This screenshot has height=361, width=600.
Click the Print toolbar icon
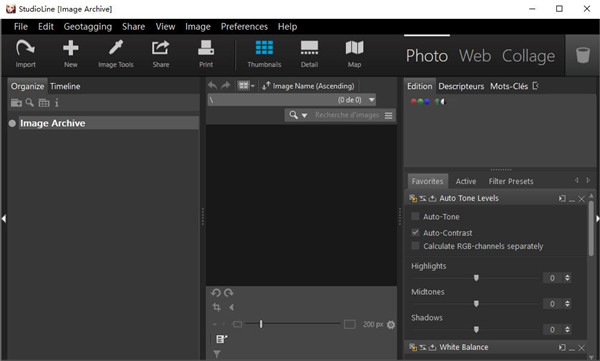click(206, 54)
